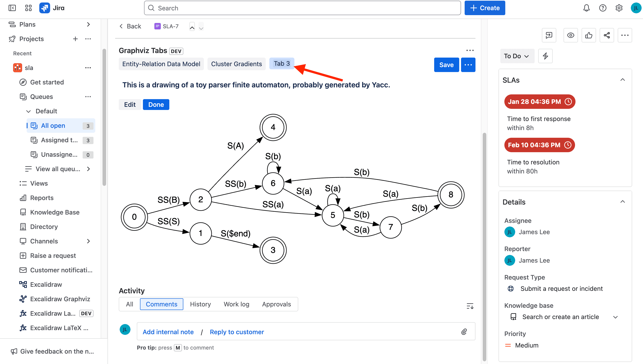Open the help question mark icon
The height and width of the screenshot is (364, 643).
603,8
